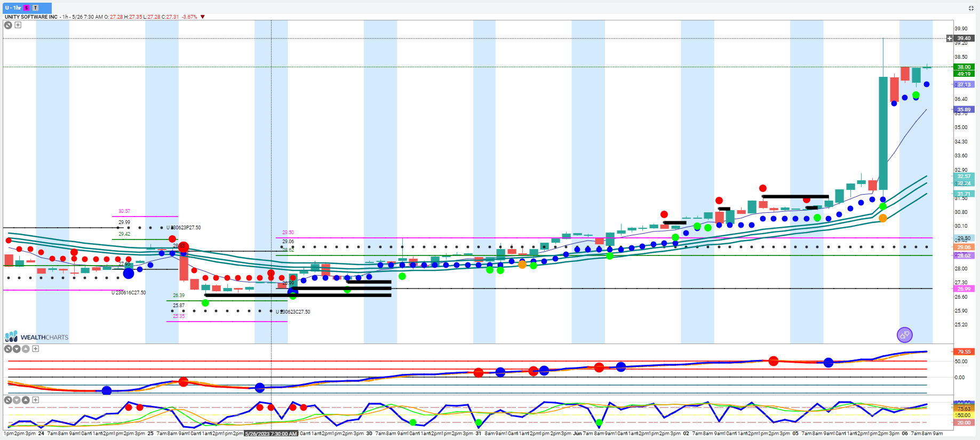Hide indicators with price chart's circle-slash icon

coord(8,25)
